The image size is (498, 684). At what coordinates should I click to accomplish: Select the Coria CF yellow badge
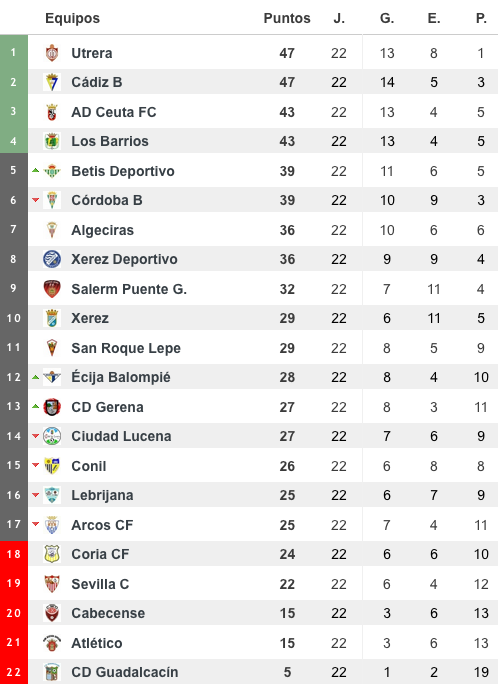click(x=52, y=554)
